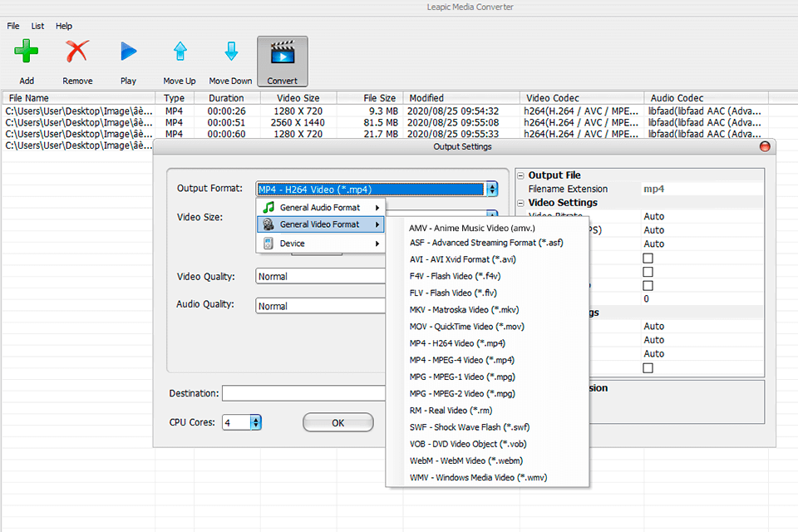Open the CPU Cores dropdown

tap(255, 422)
